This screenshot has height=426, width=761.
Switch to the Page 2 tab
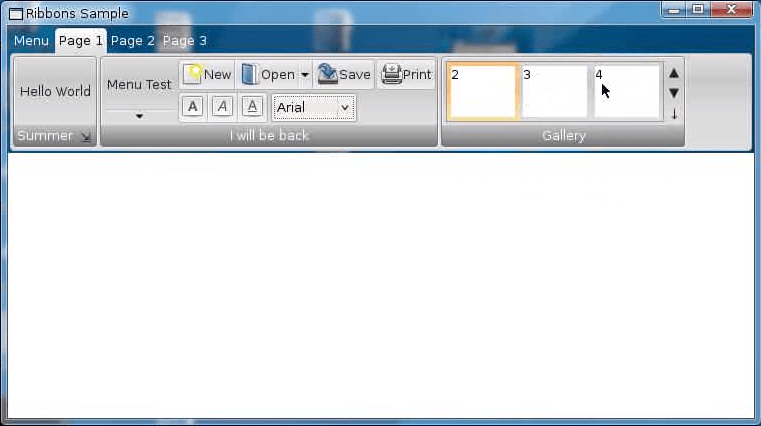tap(132, 41)
